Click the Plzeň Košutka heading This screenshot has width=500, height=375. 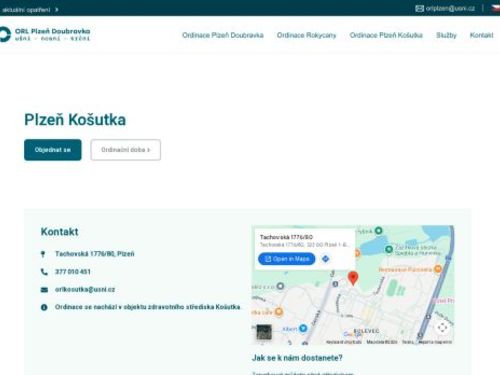[x=75, y=120]
